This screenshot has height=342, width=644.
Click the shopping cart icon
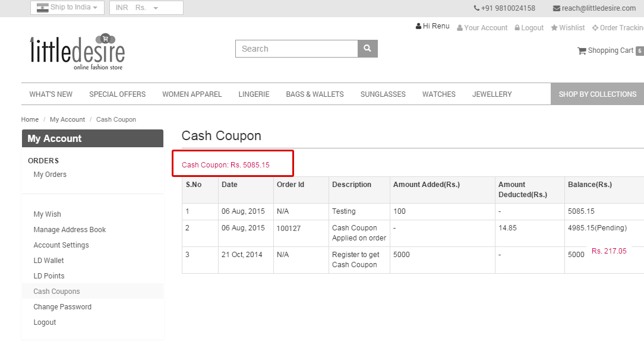(582, 51)
